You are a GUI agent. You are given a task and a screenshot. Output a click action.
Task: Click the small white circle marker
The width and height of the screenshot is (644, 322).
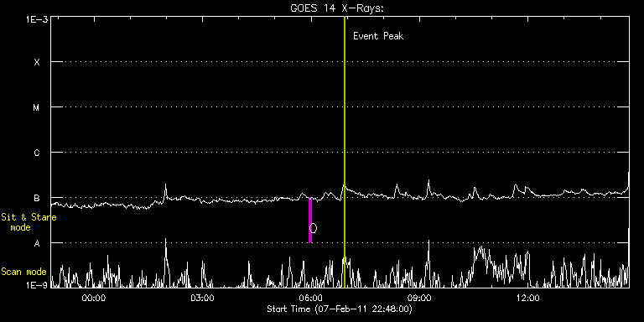[x=314, y=228]
